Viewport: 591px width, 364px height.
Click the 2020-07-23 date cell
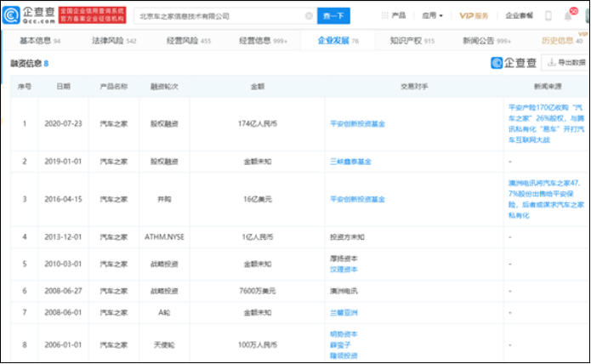pyautogui.click(x=63, y=123)
